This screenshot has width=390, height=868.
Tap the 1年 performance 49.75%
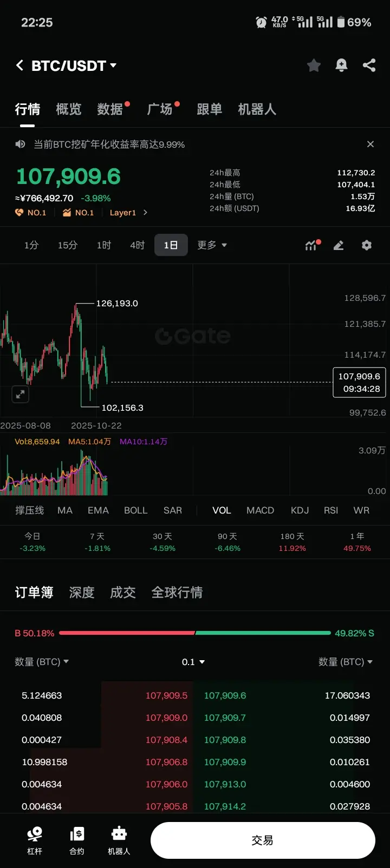pyautogui.click(x=357, y=542)
